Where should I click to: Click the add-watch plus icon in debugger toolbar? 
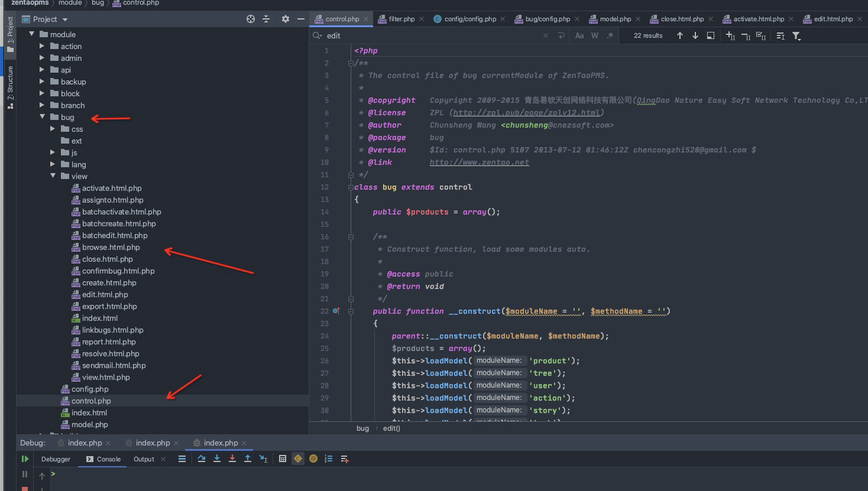(x=345, y=459)
